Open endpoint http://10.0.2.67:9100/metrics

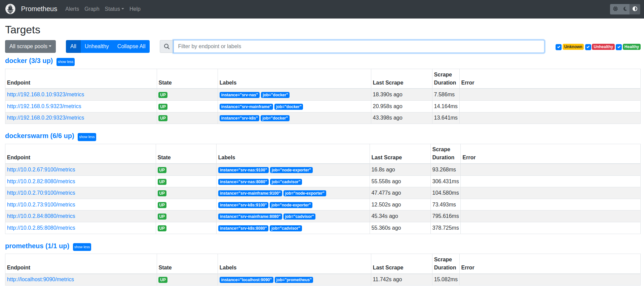point(41,170)
